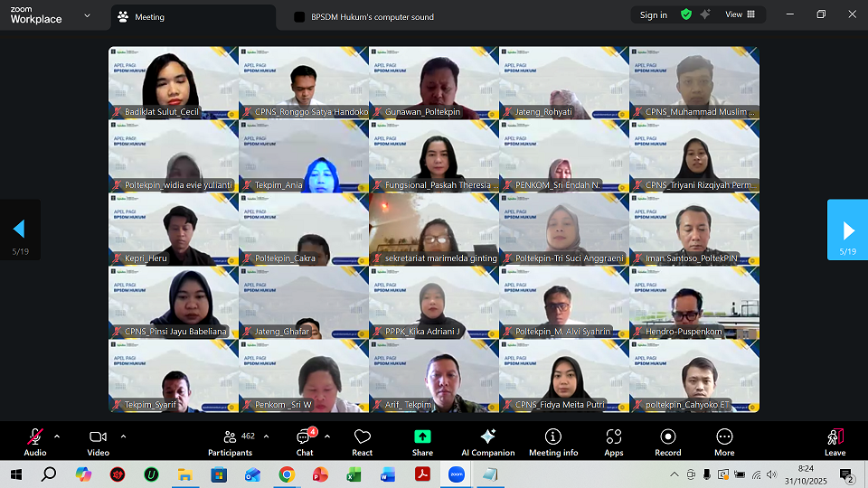This screenshot has width=868, height=488.
Task: Open chat options caret
Action: 327,436
